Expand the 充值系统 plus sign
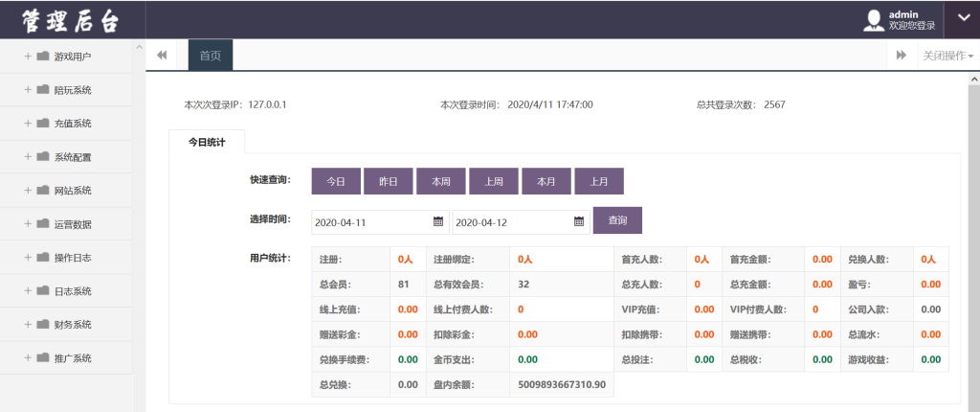The image size is (980, 412). [28, 124]
